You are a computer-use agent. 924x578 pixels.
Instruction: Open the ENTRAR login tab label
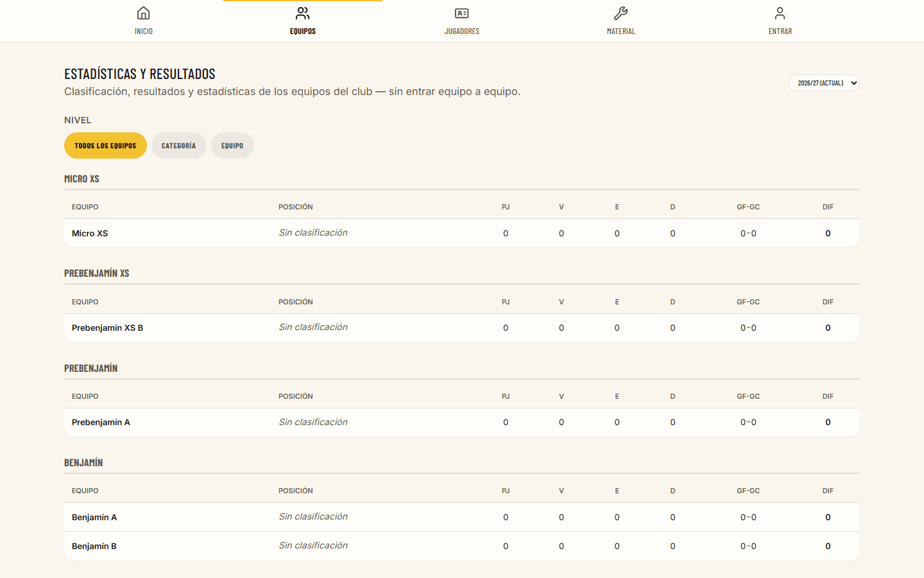coord(780,31)
